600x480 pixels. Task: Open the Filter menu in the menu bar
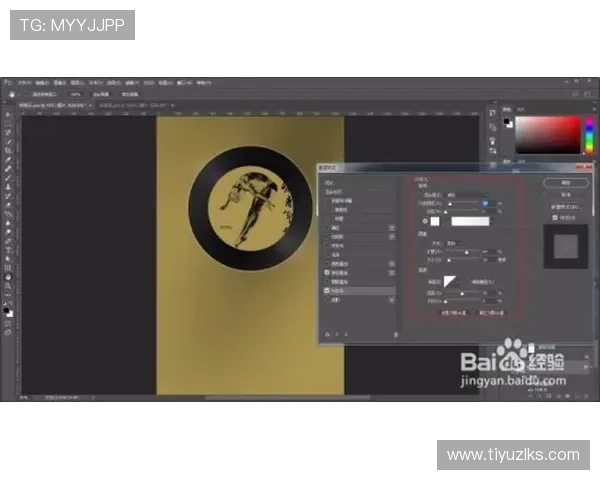pyautogui.click(x=131, y=83)
